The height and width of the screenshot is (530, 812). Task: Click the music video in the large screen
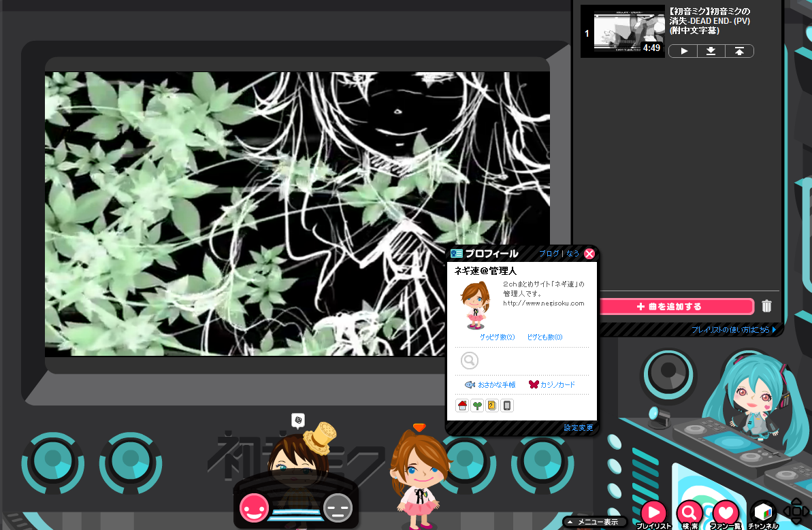click(x=297, y=214)
